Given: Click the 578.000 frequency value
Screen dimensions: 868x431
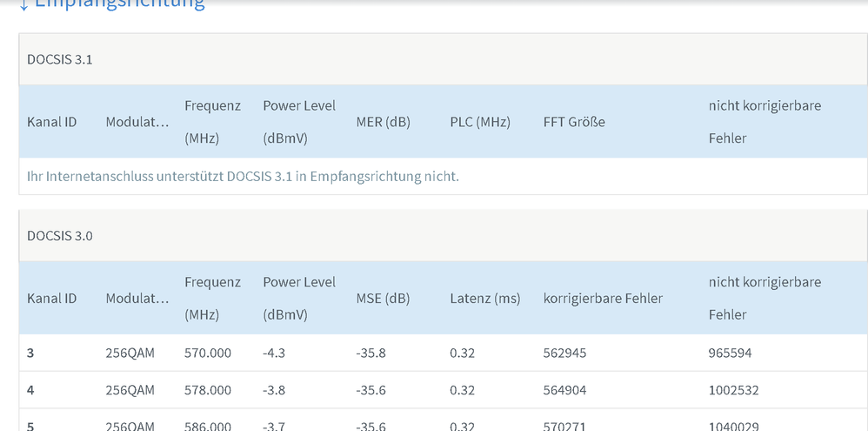Looking at the screenshot, I should (207, 390).
